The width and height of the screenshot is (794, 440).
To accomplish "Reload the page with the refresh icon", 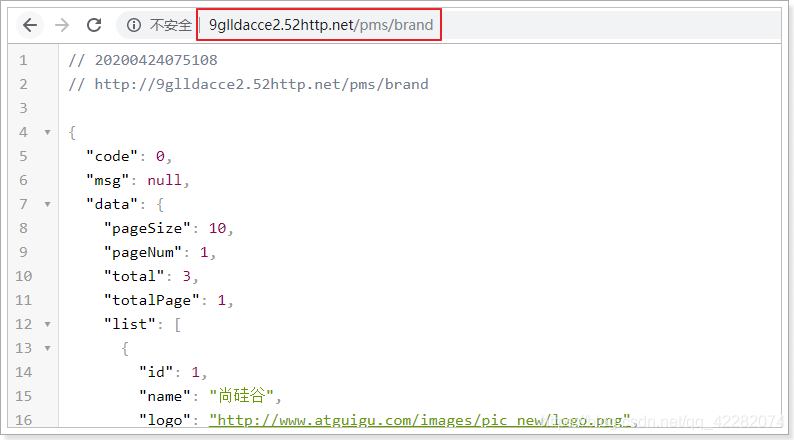I will (x=94, y=25).
